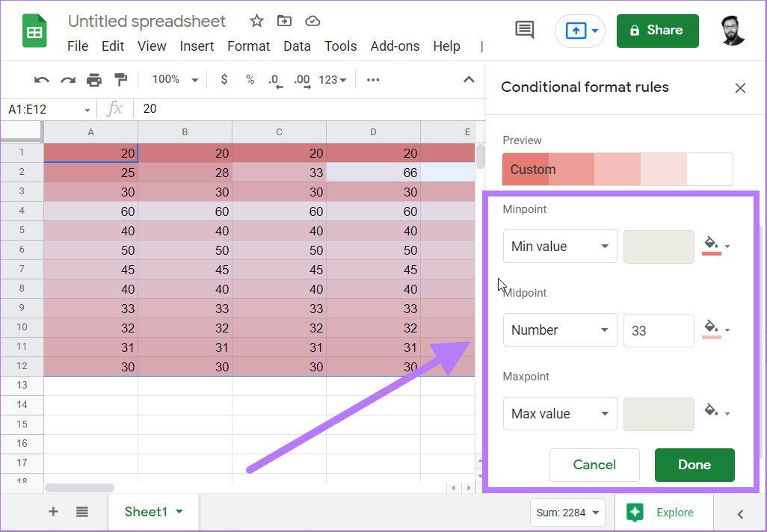This screenshot has width=767, height=532.
Task: Open the Min value dropdown under Minpoint
Action: point(559,246)
